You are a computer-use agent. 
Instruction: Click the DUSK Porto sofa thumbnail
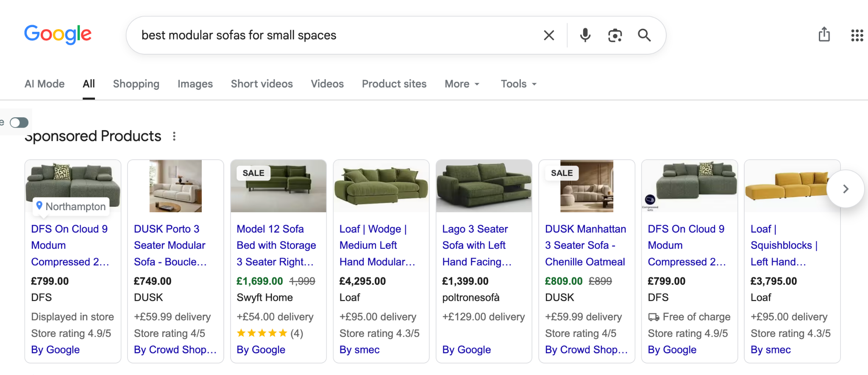(175, 186)
